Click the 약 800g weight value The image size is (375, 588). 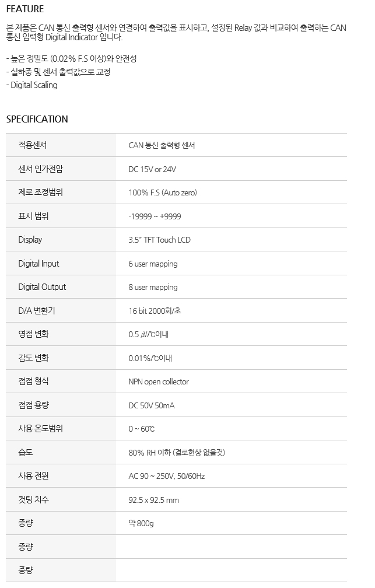coord(141,523)
